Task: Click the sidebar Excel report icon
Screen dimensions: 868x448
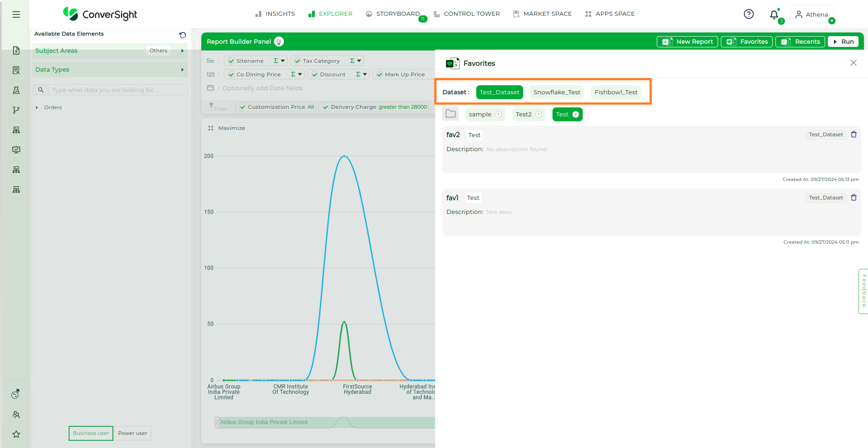Action: pos(16,51)
